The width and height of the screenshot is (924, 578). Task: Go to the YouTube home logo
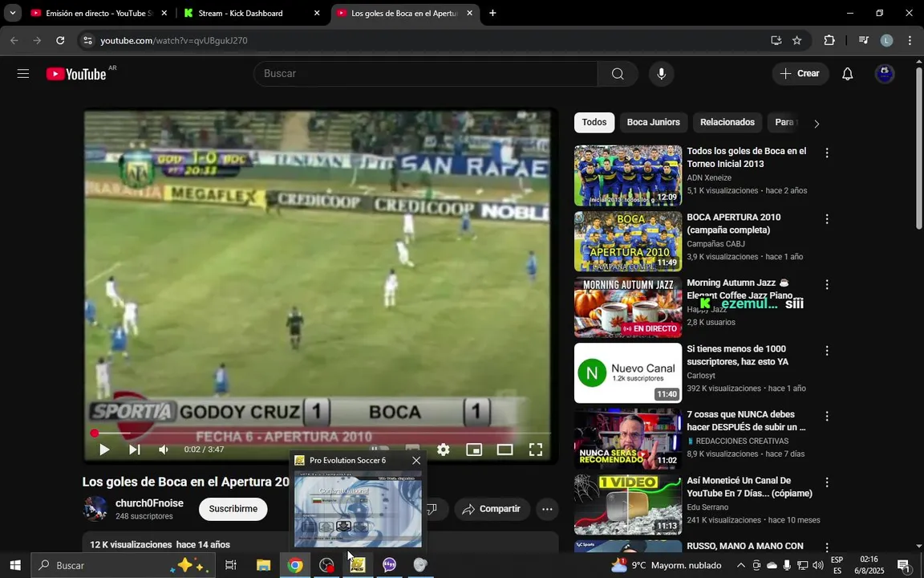77,74
